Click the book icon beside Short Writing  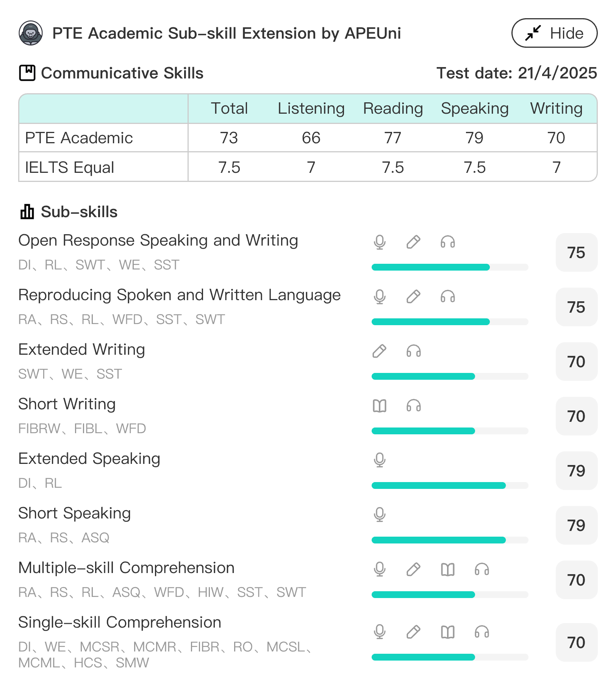pos(379,405)
